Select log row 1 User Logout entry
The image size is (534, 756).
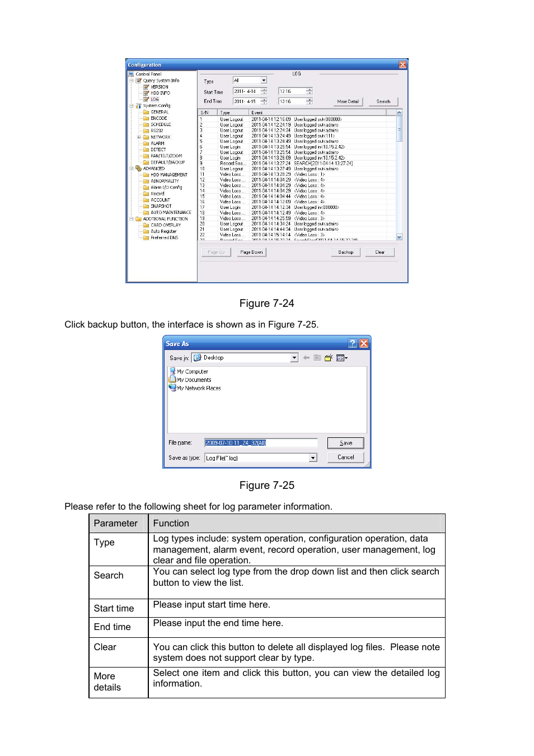297,119
